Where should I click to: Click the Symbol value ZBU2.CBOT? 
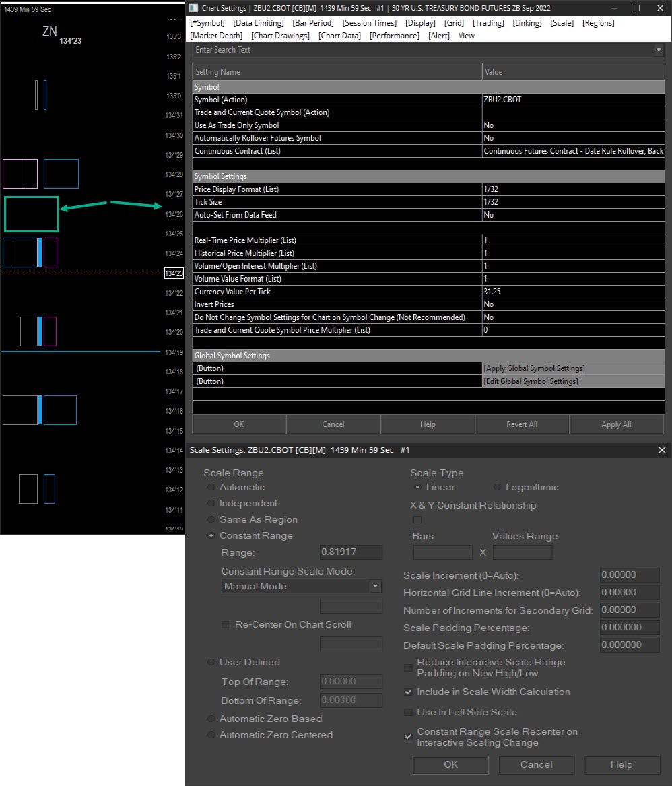[x=573, y=100]
